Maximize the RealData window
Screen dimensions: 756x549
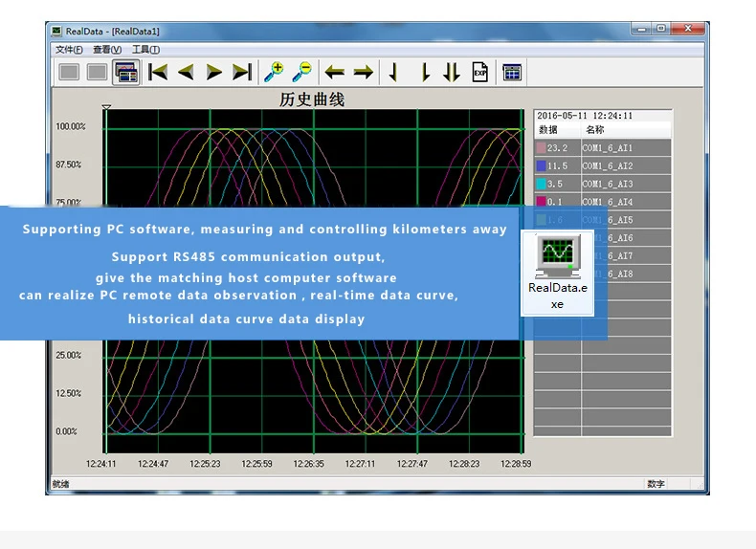(661, 29)
